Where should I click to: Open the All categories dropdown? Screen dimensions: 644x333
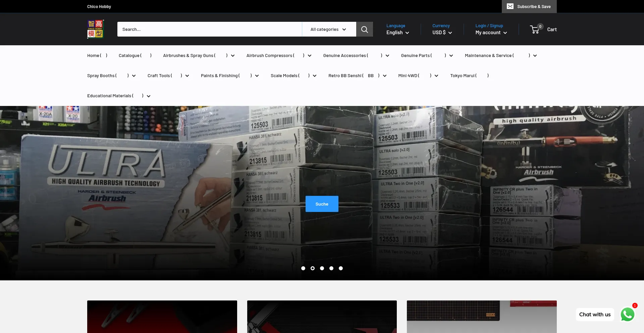[329, 30]
